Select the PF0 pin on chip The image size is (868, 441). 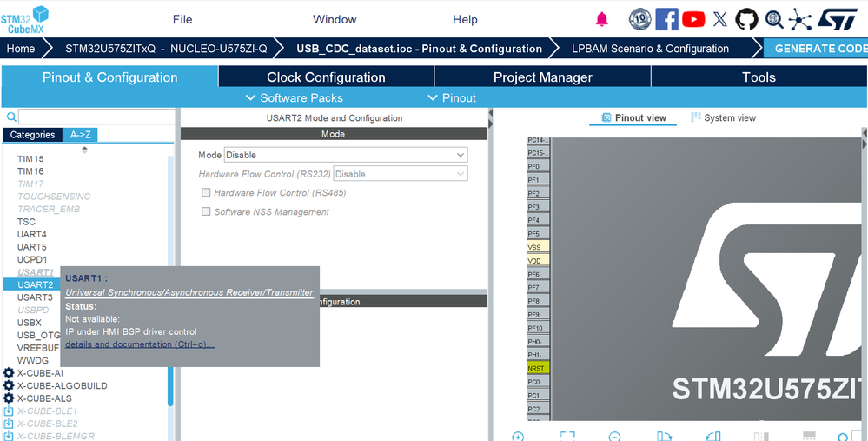click(538, 166)
